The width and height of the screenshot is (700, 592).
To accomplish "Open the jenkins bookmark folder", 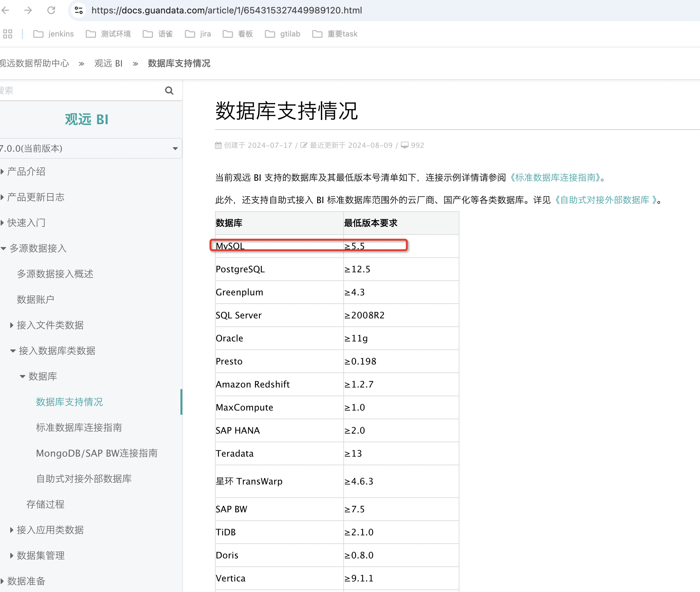I will pos(54,34).
